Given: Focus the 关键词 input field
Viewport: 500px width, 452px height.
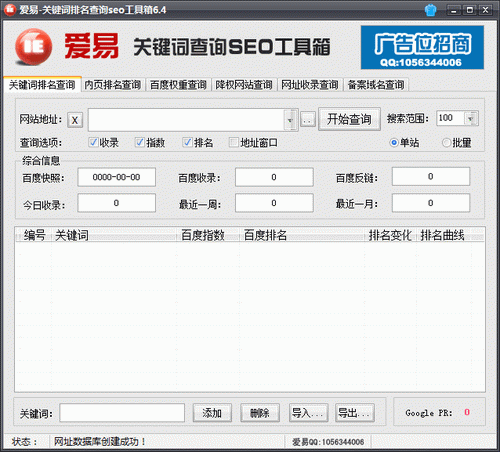Looking at the screenshot, I should (122, 413).
